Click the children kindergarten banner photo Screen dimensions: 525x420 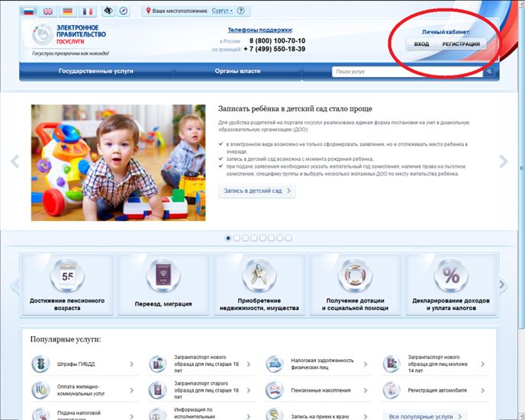point(118,162)
